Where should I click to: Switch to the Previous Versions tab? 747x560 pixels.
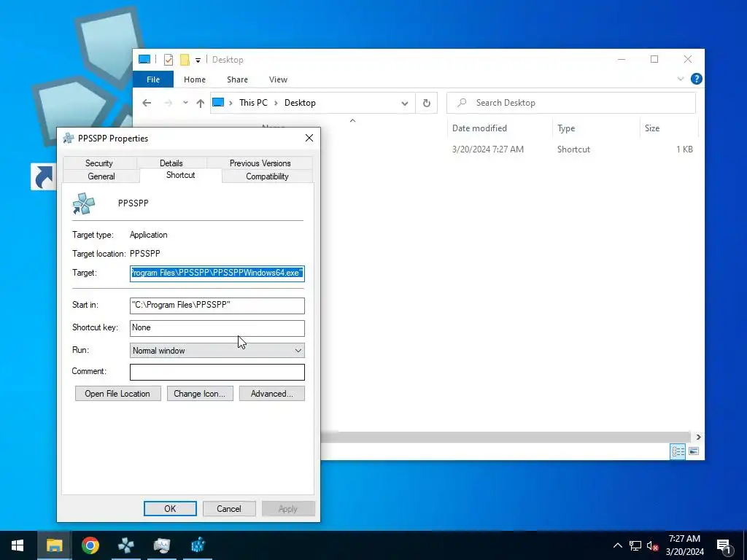pos(260,163)
